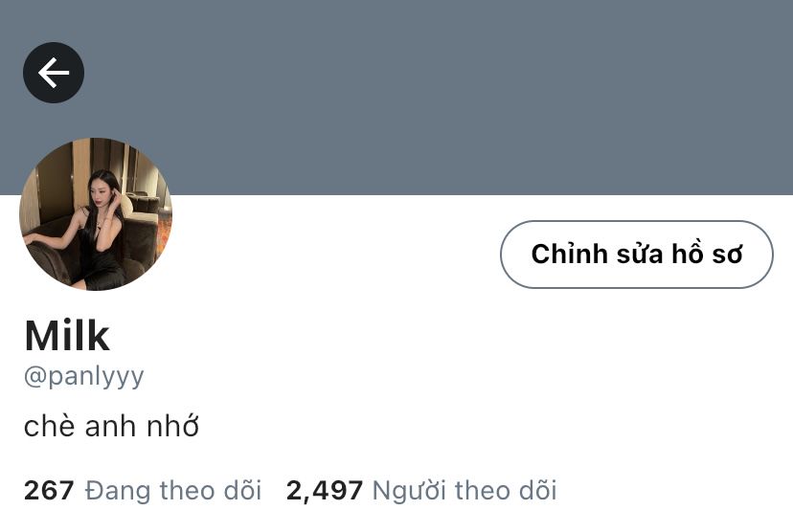Tap the white arrow inside the dark circle
The image size is (793, 532).
[x=54, y=73]
